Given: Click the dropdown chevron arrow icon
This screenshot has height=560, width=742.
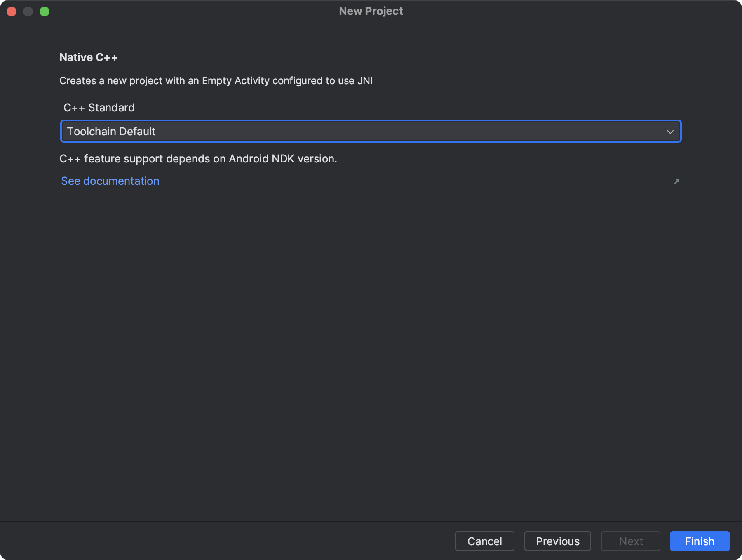Looking at the screenshot, I should click(670, 132).
